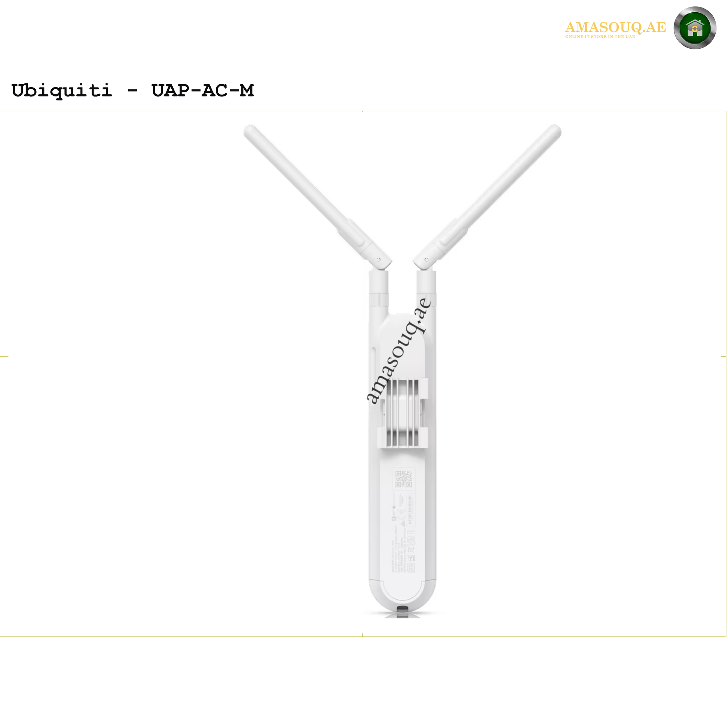This screenshot has height=701, width=728.
Task: Select the left antenna of the access point
Action: [x=317, y=196]
